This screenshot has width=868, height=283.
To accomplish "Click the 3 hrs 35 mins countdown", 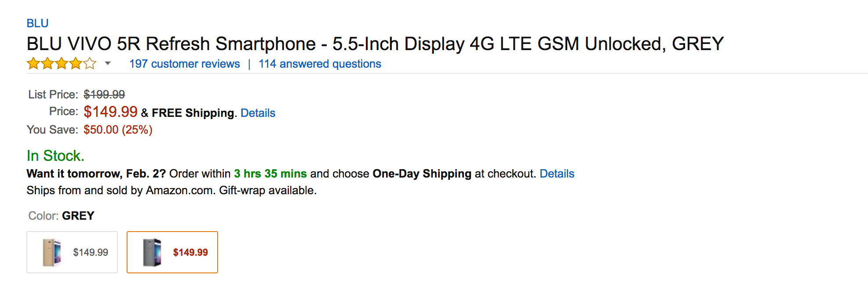I will tap(270, 174).
